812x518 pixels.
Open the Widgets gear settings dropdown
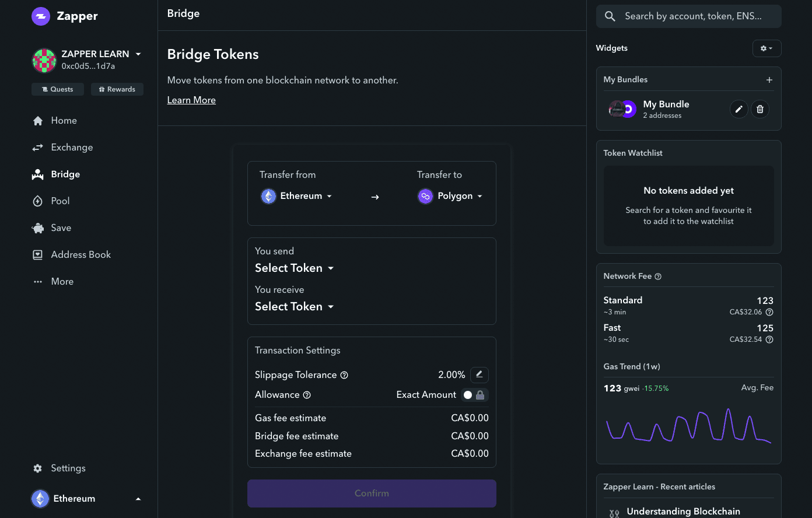click(x=767, y=48)
